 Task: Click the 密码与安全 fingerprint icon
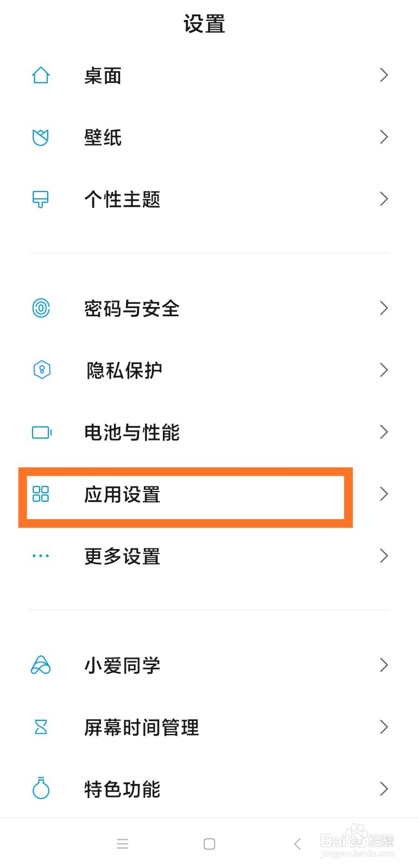pos(41,308)
